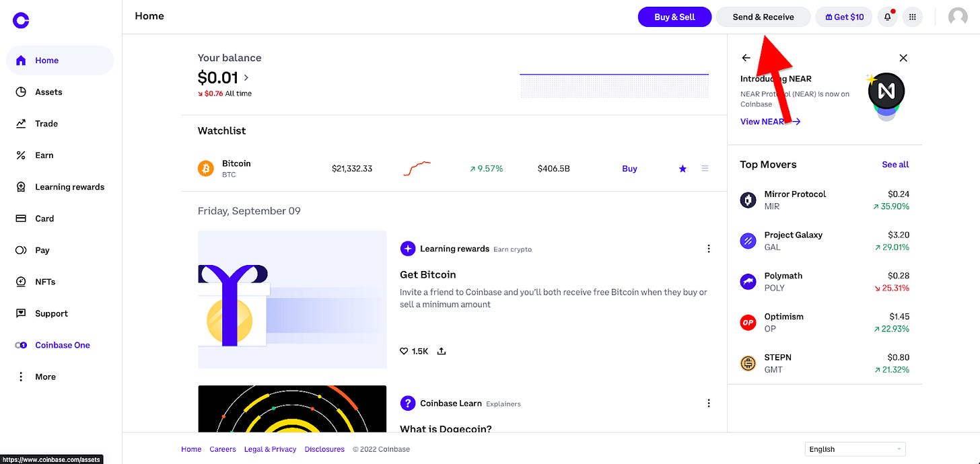Click the Bitcoin 9.57% change value
980x464 pixels.
coord(487,169)
